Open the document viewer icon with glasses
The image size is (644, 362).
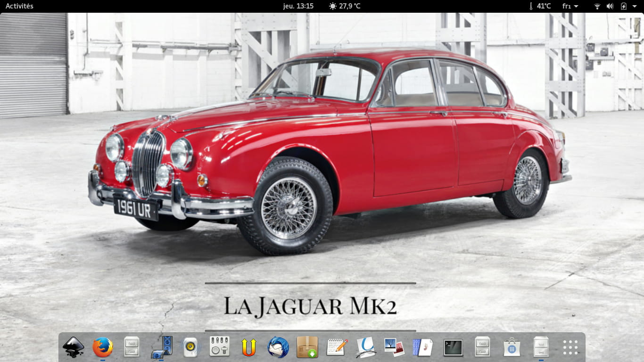(x=366, y=347)
